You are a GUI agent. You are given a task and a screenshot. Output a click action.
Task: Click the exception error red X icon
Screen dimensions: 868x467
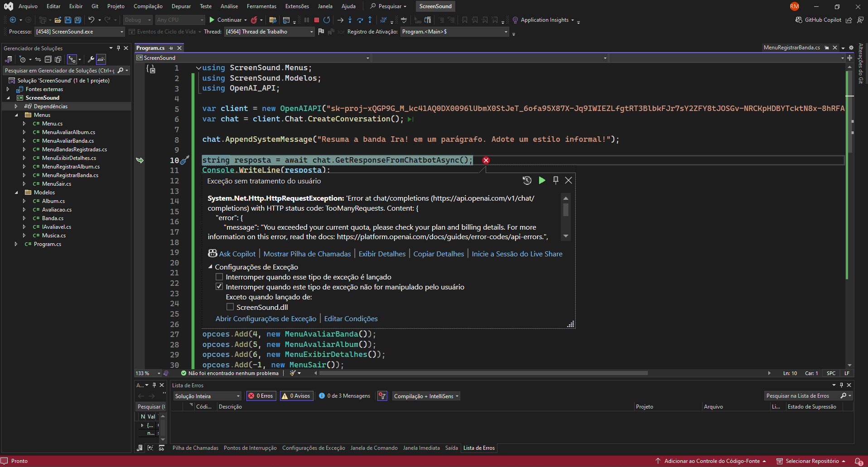point(486,160)
